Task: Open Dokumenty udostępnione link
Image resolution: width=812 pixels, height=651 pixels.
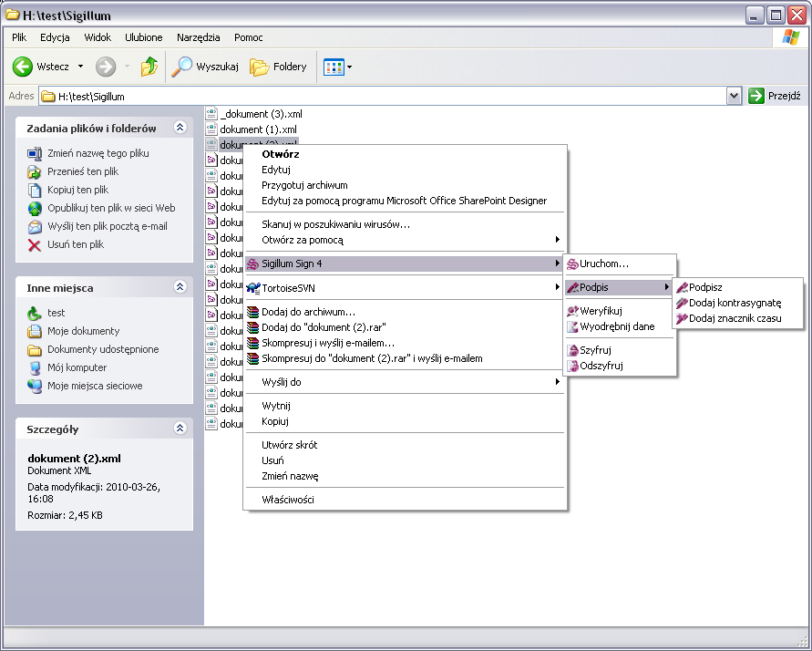Action: coord(103,349)
